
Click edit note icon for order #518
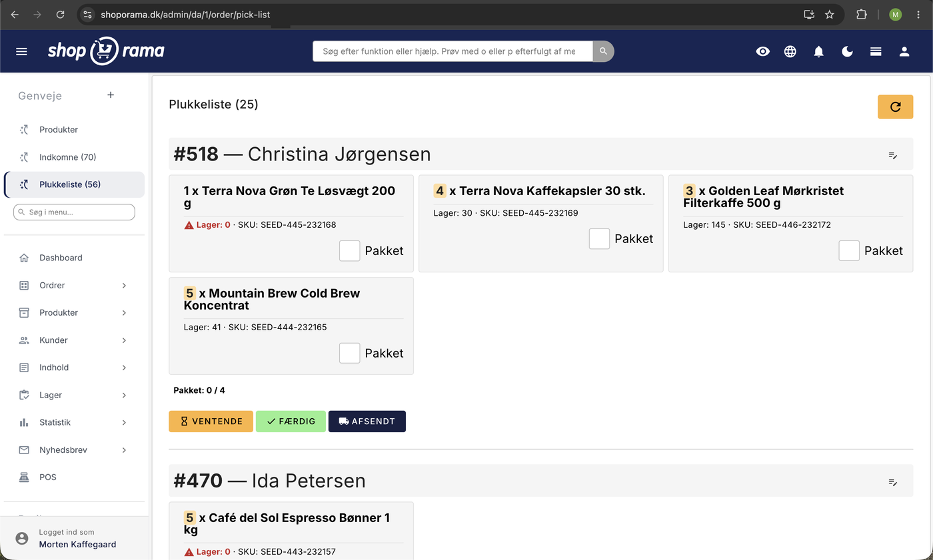pyautogui.click(x=893, y=155)
